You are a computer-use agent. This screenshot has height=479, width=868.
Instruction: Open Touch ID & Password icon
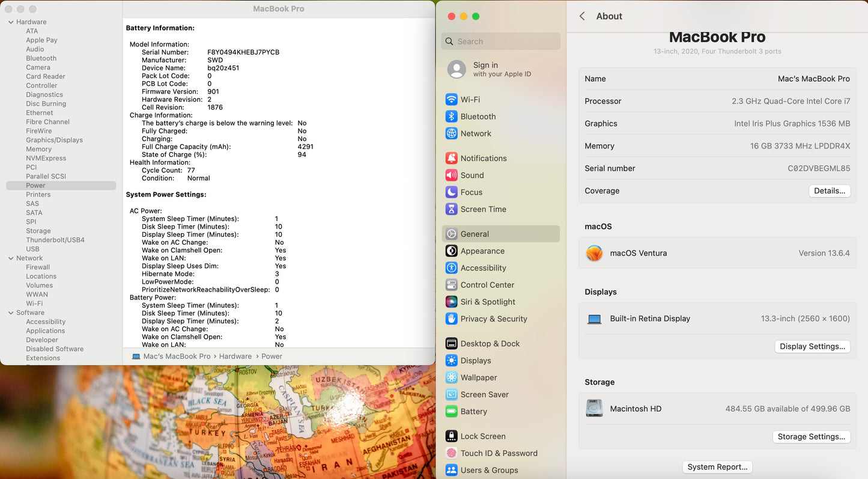(451, 453)
